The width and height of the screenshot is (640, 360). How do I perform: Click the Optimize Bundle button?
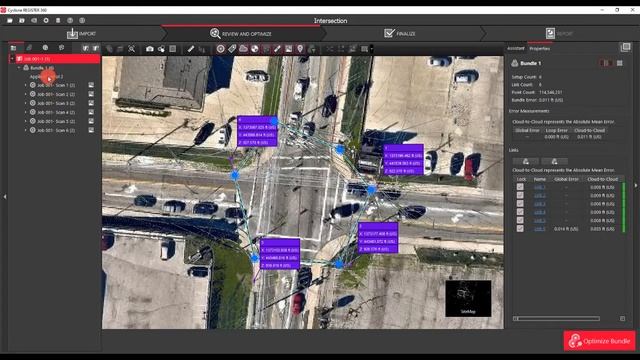point(600,341)
